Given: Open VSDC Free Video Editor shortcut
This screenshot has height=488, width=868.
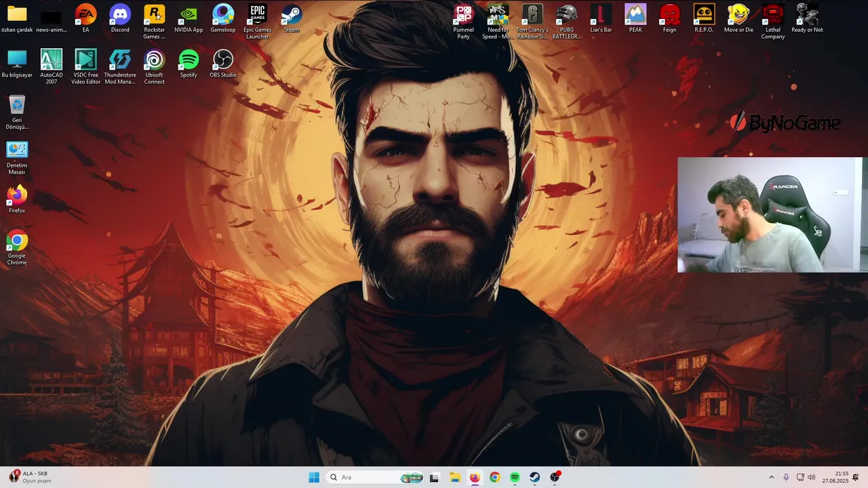Looking at the screenshot, I should click(85, 67).
